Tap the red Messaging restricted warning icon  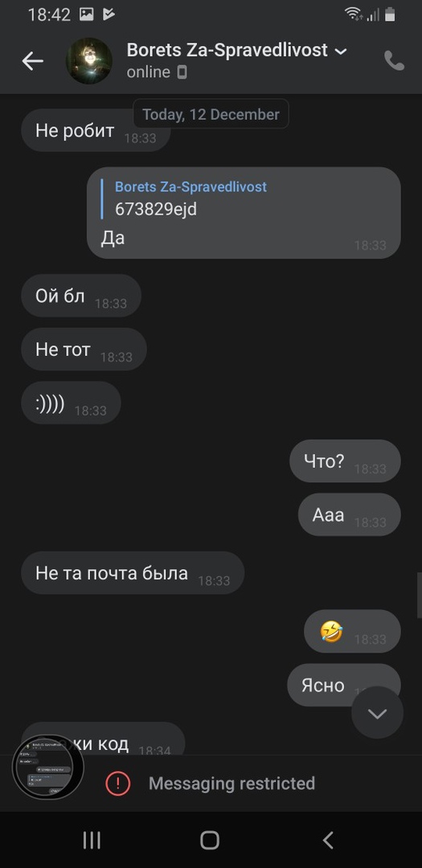[x=118, y=784]
